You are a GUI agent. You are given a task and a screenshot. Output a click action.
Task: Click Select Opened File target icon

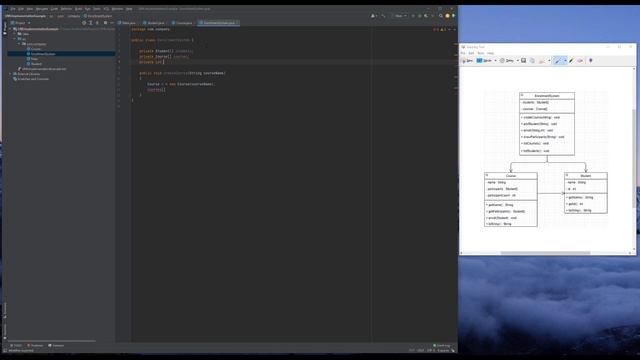coord(84,23)
